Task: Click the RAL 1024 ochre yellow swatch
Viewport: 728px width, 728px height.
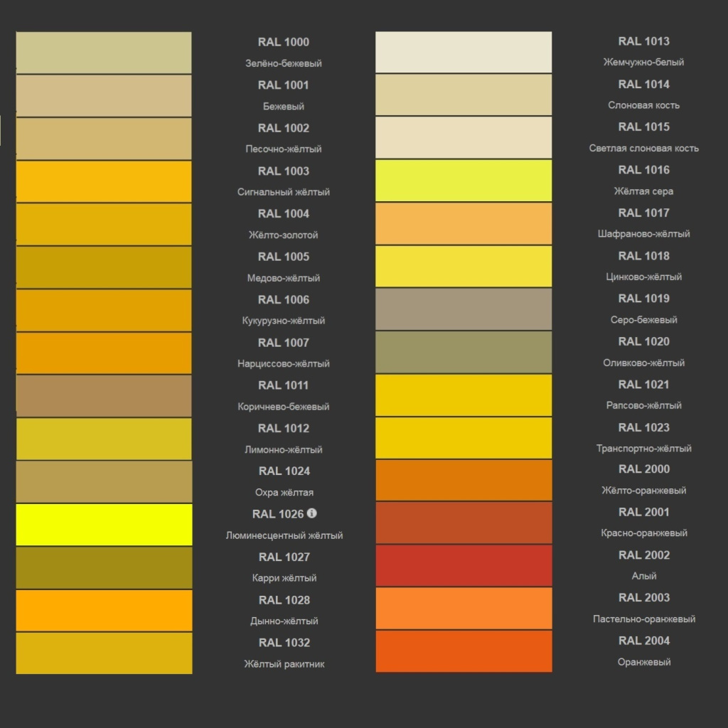Action: coord(104,482)
